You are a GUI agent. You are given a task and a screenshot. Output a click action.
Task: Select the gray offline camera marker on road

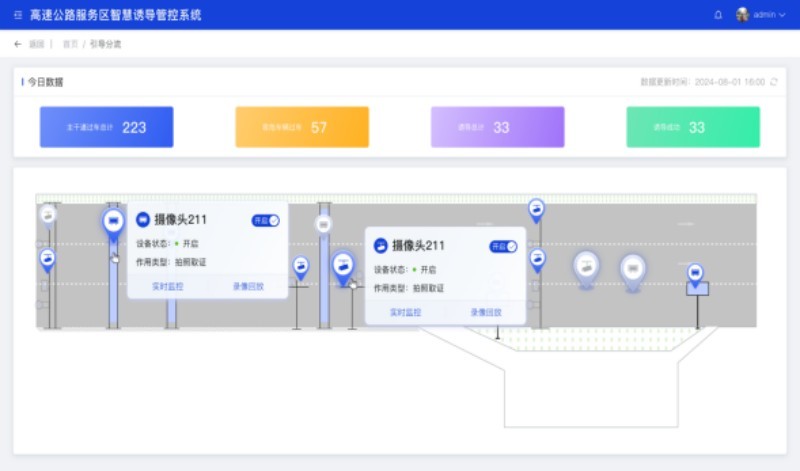click(x=586, y=265)
